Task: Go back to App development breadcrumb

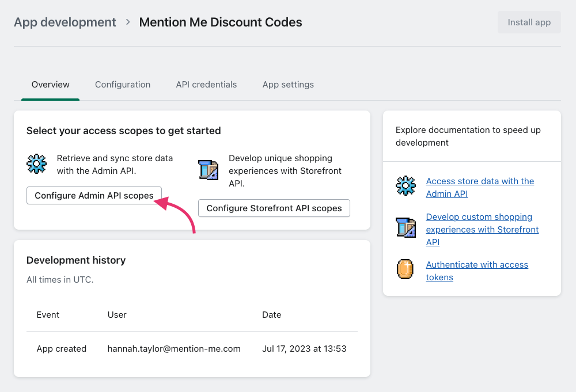Action: coord(65,22)
